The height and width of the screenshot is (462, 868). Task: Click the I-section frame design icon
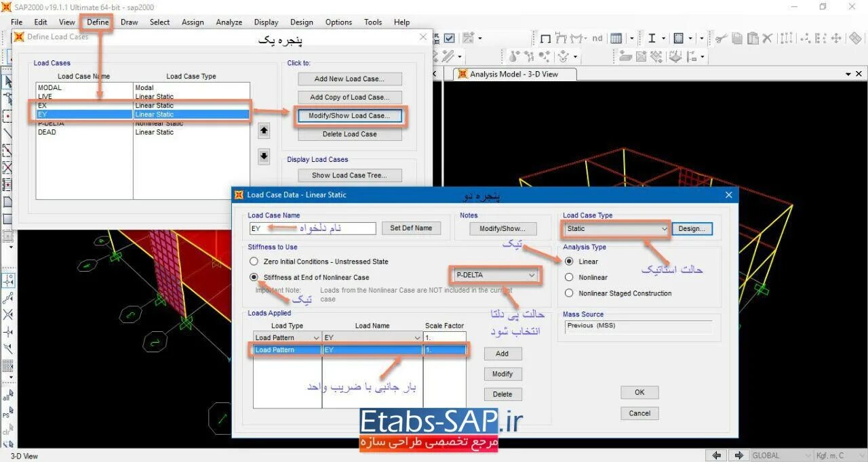pos(652,39)
